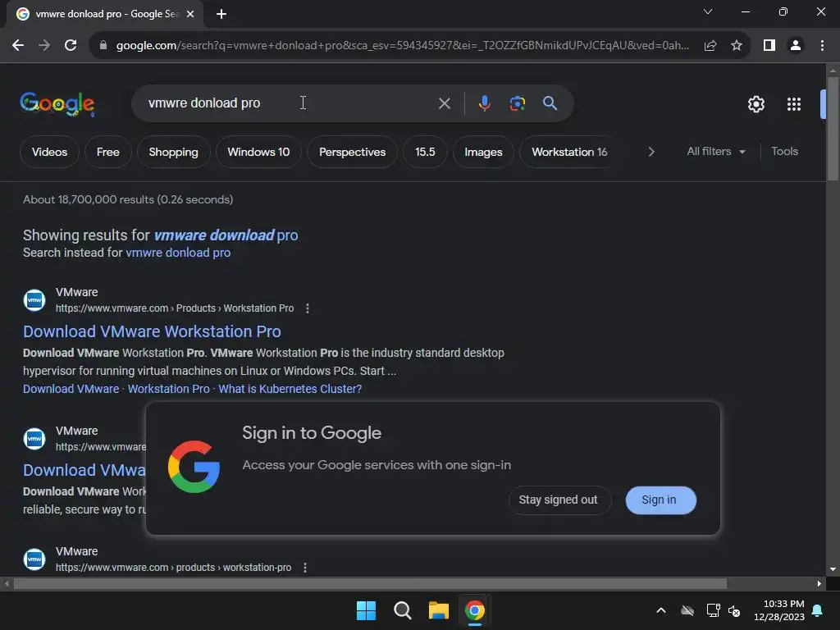Viewport: 840px width, 630px height.
Task: Open Windows taskbar search
Action: coord(402,610)
